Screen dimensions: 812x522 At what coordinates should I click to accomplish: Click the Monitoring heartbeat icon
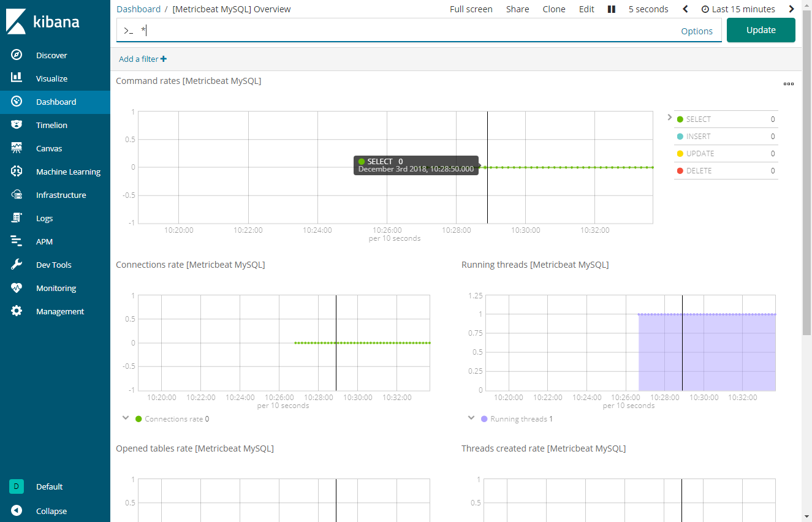point(17,288)
